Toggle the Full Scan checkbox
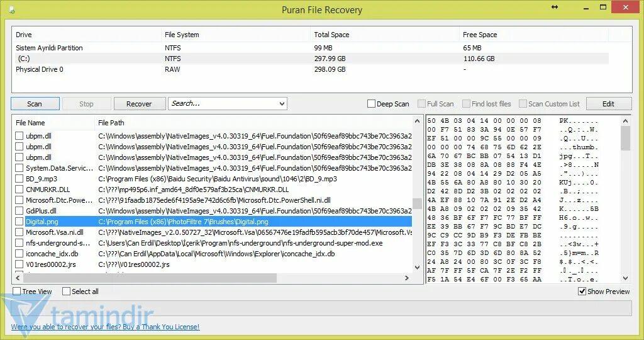The width and height of the screenshot is (644, 340). pyautogui.click(x=421, y=104)
